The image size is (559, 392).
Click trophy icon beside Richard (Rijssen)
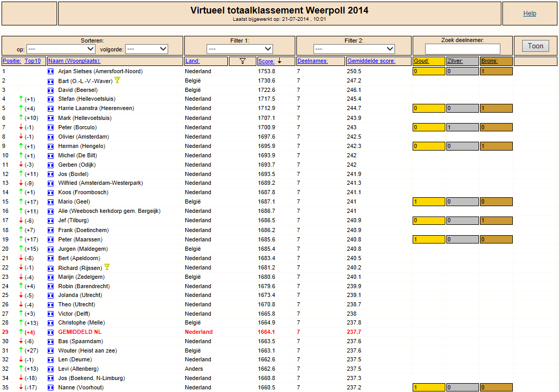pos(107,267)
